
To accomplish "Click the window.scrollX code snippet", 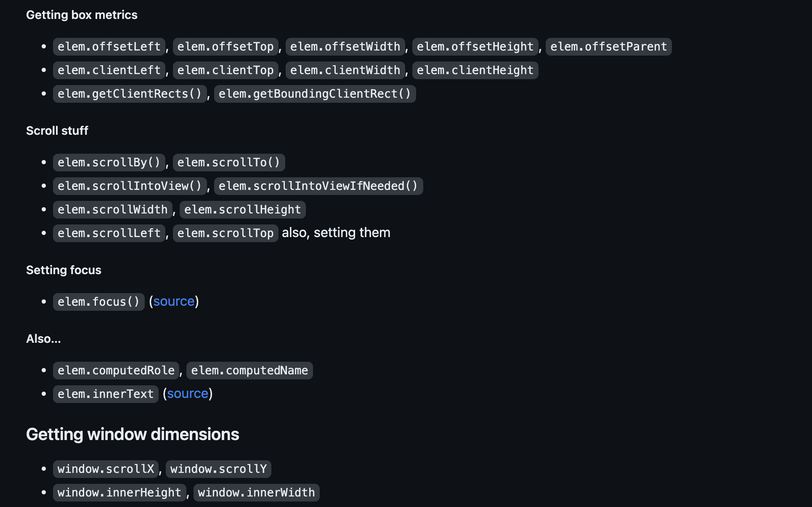I will click(x=106, y=469).
